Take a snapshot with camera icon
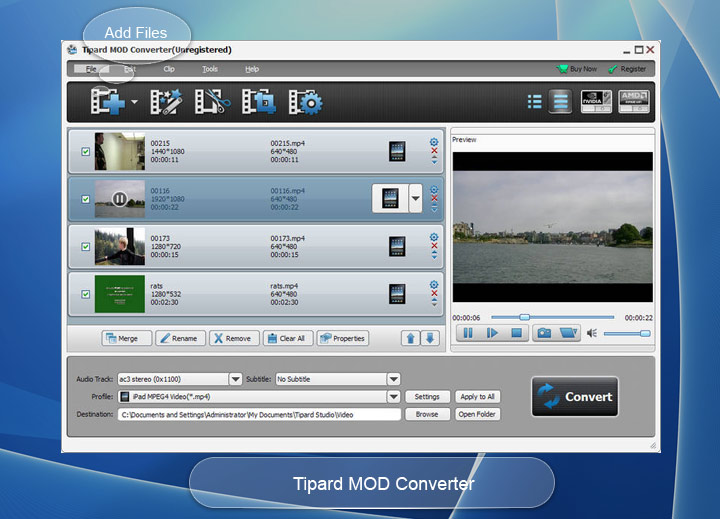 [544, 333]
